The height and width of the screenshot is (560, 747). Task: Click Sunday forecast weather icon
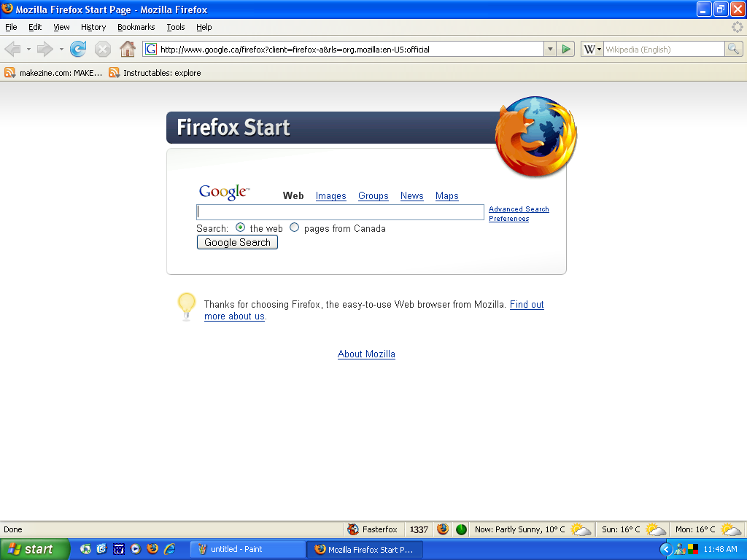tap(656, 529)
